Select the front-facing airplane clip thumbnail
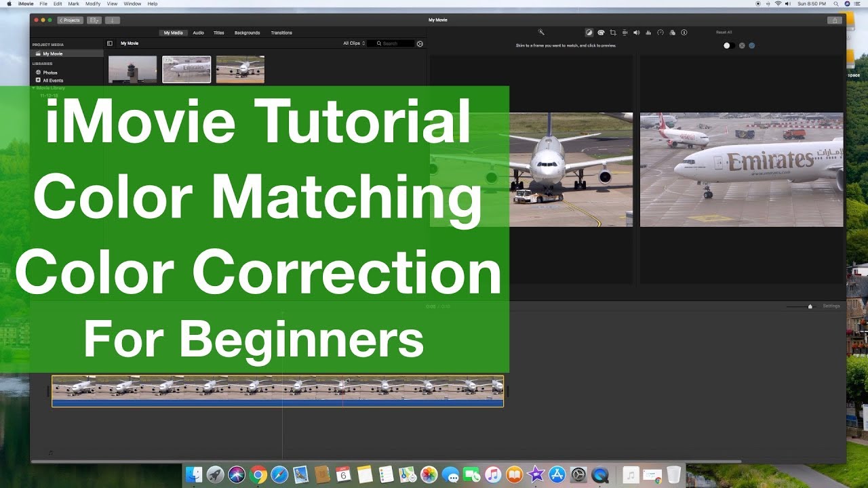The width and height of the screenshot is (868, 488). tap(240, 69)
